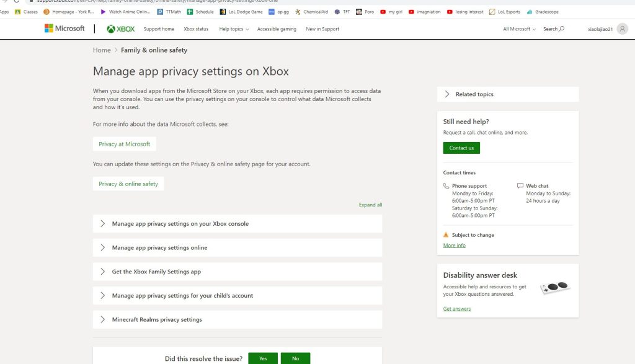Click the Xbox logo
The image size is (635, 364).
[121, 29]
